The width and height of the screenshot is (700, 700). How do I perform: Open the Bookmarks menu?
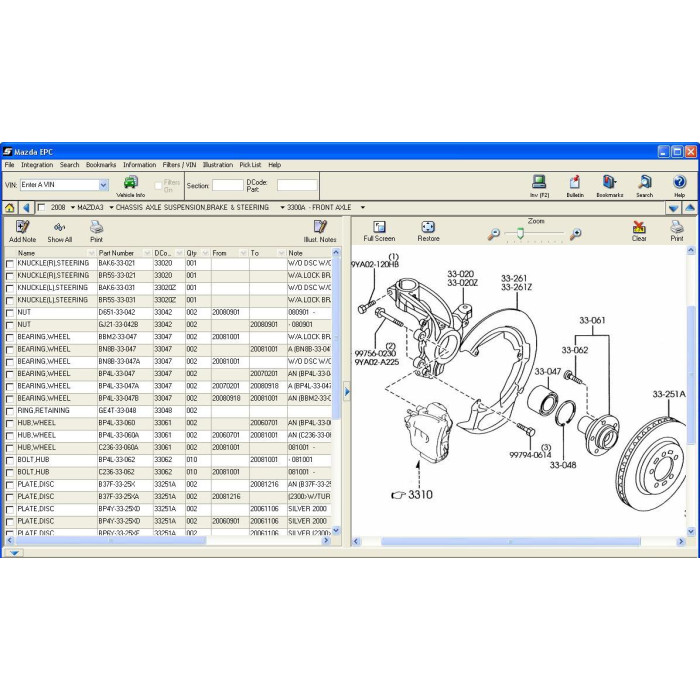(x=101, y=165)
